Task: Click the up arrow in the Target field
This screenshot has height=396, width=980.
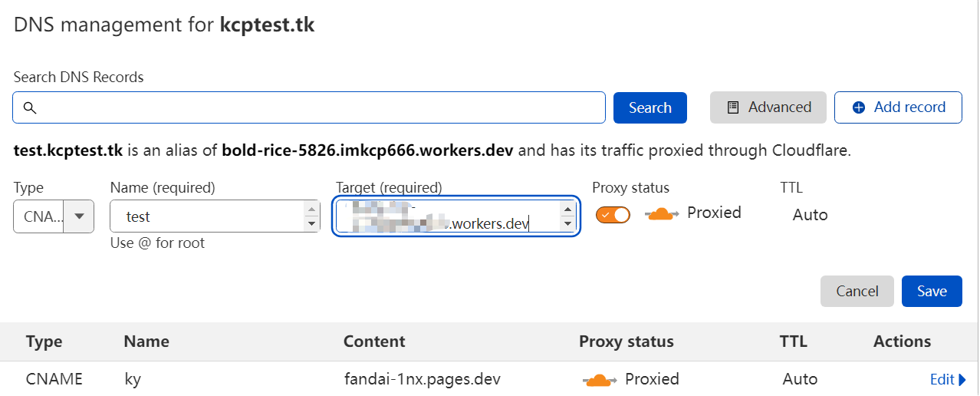Action: [567, 209]
